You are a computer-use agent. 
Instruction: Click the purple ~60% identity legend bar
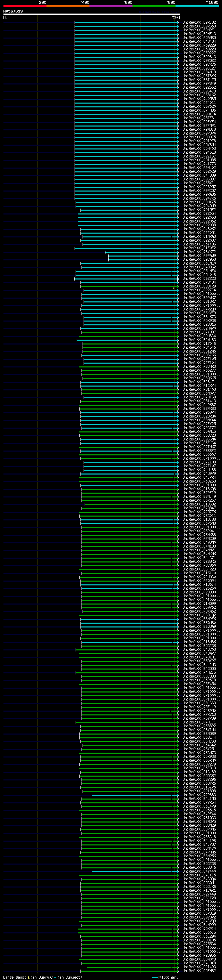click(x=111, y=6)
